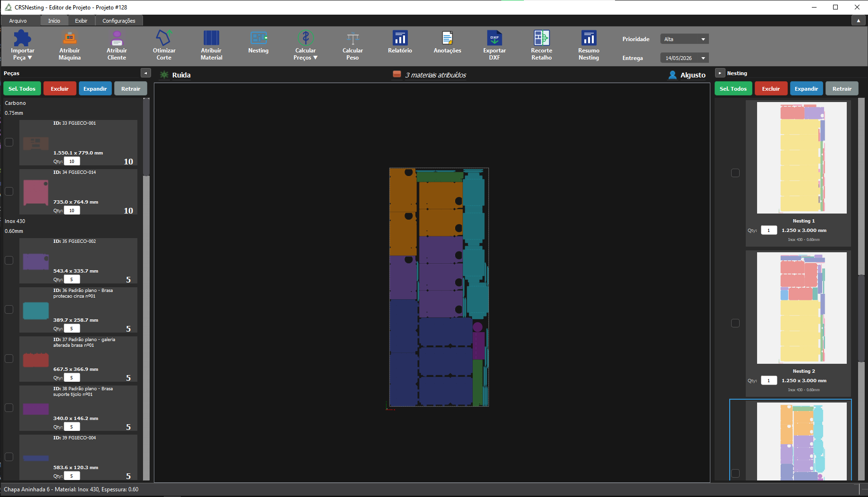The width and height of the screenshot is (868, 497).
Task: Open the Calcular Peso tool
Action: point(353,45)
